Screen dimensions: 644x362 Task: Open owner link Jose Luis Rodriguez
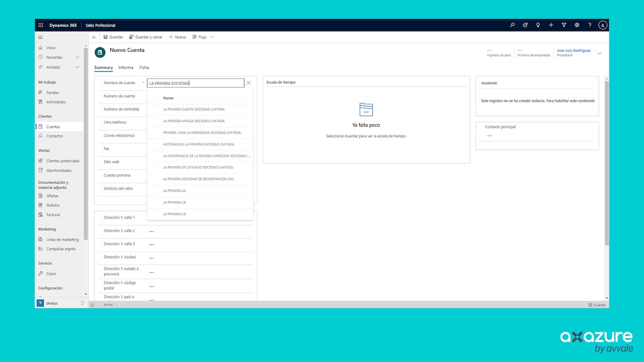point(574,51)
